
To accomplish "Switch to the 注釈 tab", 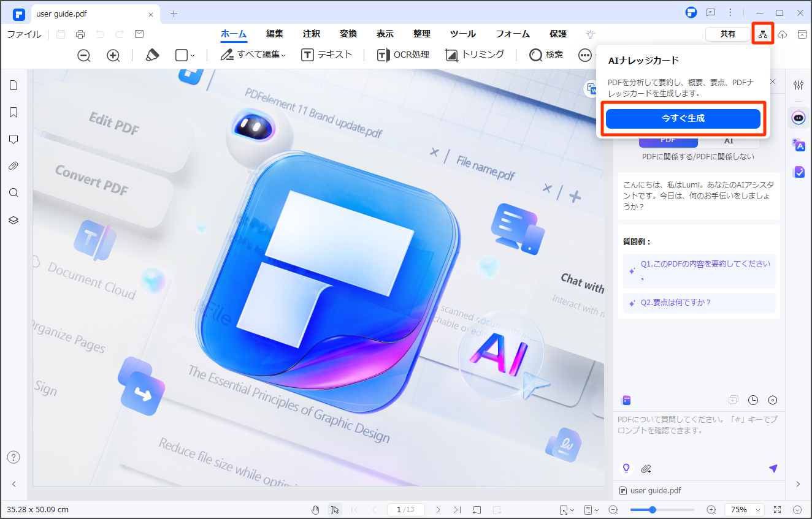I will [x=312, y=34].
